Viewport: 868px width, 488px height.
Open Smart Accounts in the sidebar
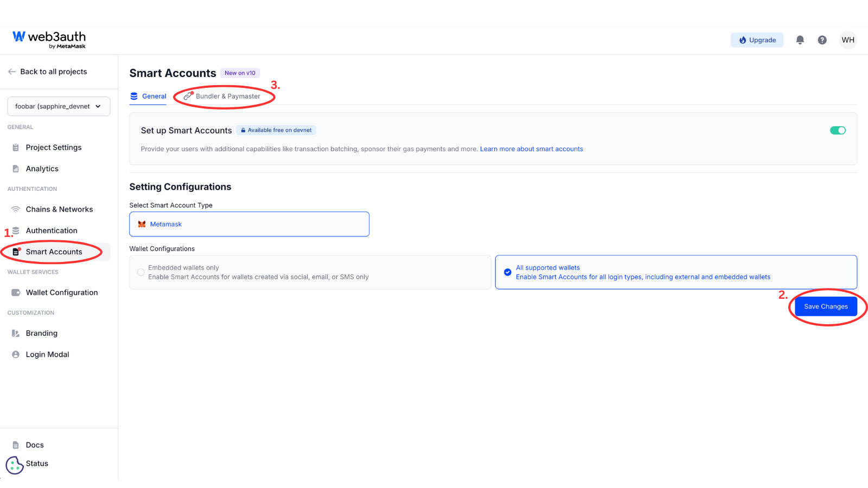(54, 252)
